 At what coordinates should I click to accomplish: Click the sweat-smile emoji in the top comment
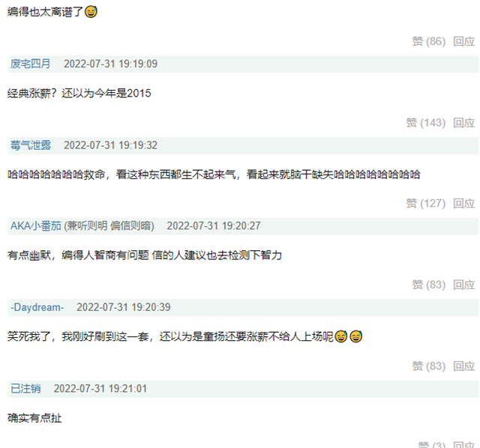click(91, 12)
